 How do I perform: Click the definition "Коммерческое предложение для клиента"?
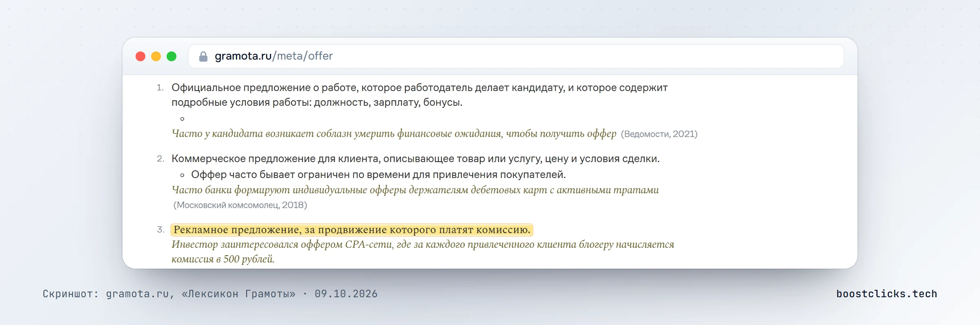coord(415,158)
